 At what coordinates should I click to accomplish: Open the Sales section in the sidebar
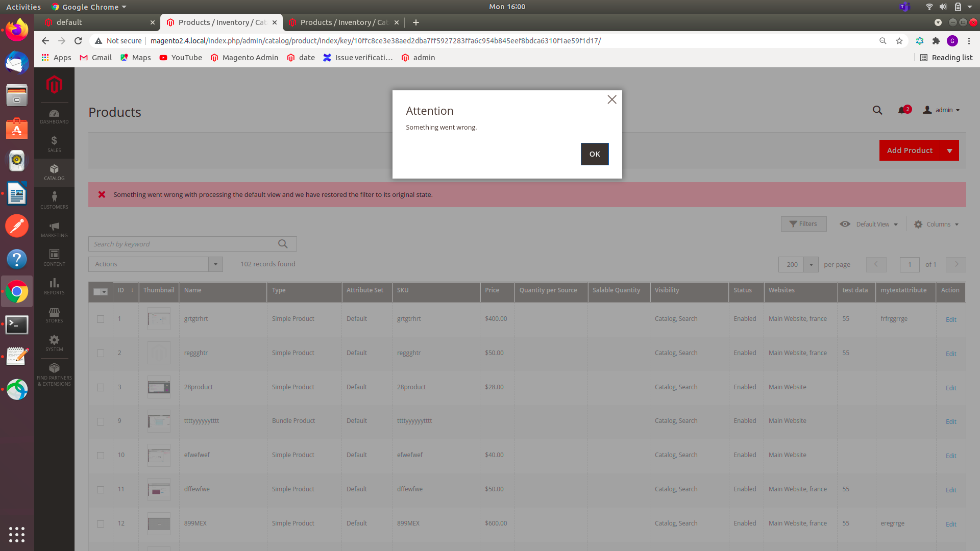[54, 143]
